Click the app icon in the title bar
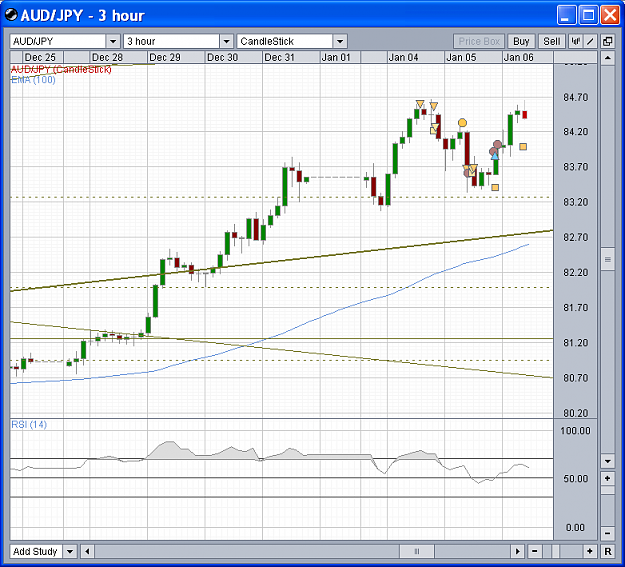The height and width of the screenshot is (567, 625). tap(11, 15)
